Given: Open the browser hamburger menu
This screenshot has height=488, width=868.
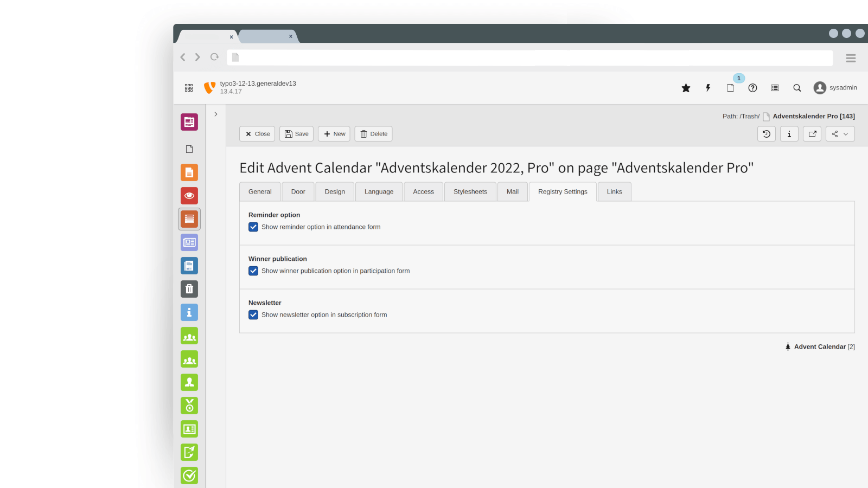Looking at the screenshot, I should click(851, 58).
